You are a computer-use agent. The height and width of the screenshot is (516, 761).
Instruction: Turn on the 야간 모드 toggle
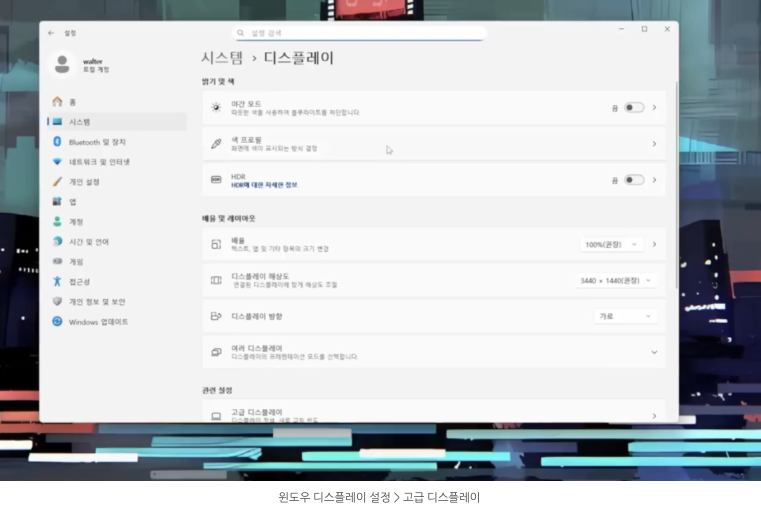[x=633, y=107]
